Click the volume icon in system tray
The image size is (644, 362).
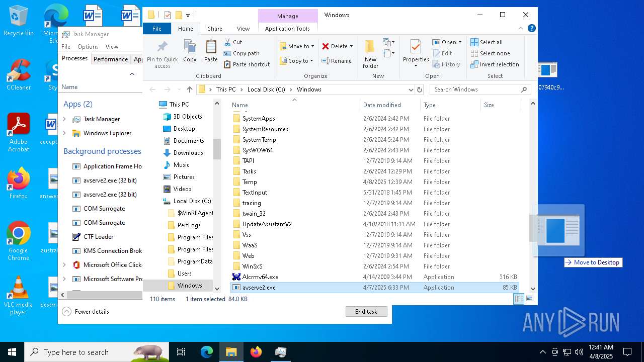click(579, 352)
